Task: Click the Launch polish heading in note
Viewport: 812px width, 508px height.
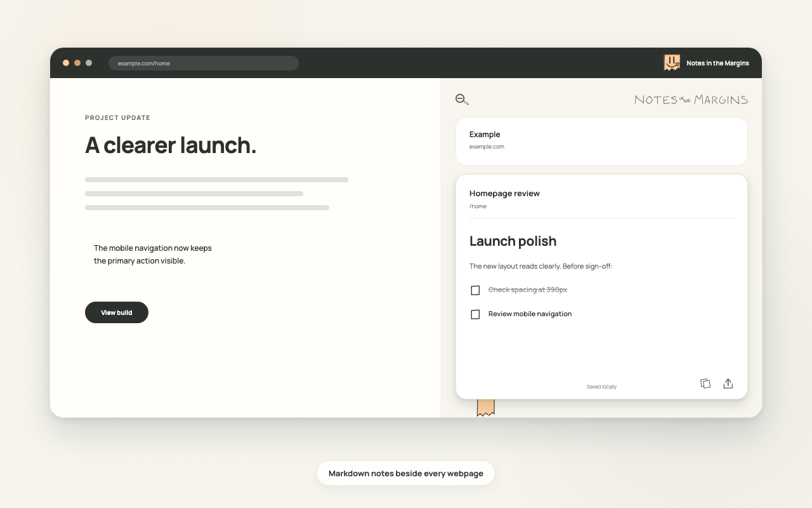Action: click(513, 241)
